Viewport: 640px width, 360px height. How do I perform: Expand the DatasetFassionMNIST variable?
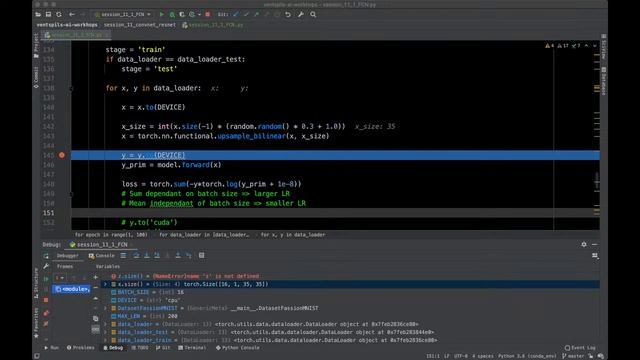[105, 308]
